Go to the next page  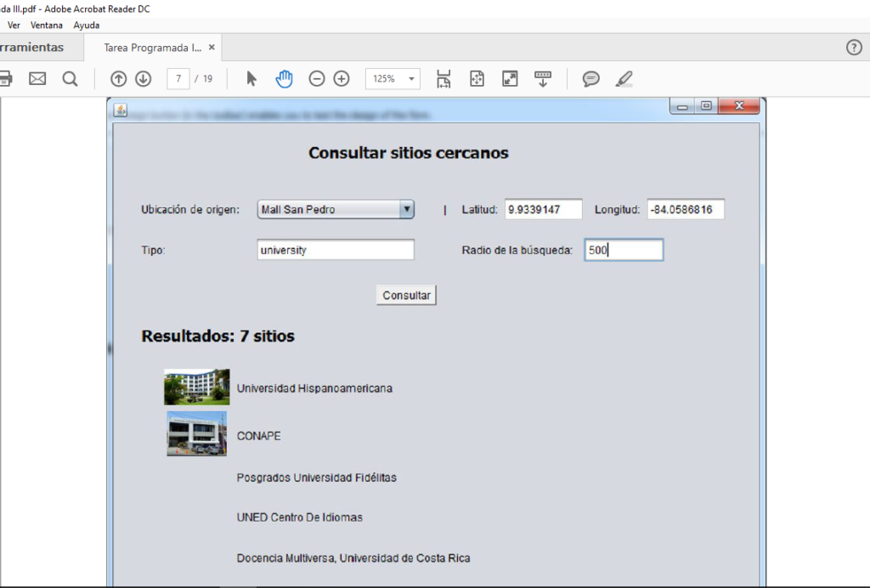[143, 78]
